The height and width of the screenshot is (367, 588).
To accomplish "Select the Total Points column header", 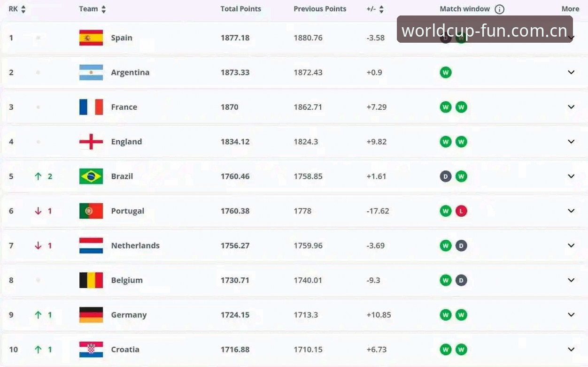I will coord(240,9).
